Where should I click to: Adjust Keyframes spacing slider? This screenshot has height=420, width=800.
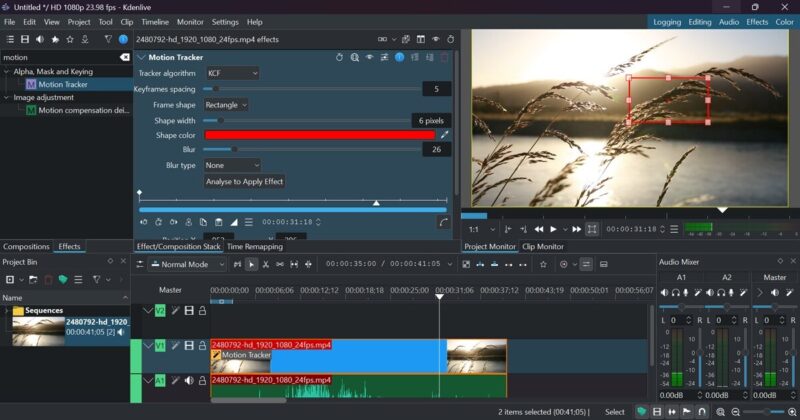(312, 89)
